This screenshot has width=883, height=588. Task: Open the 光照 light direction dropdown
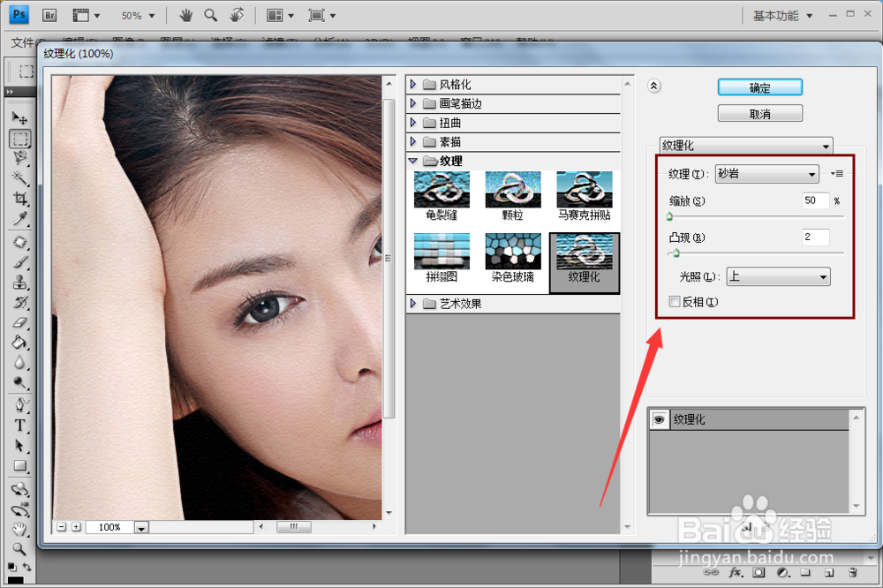point(778,276)
